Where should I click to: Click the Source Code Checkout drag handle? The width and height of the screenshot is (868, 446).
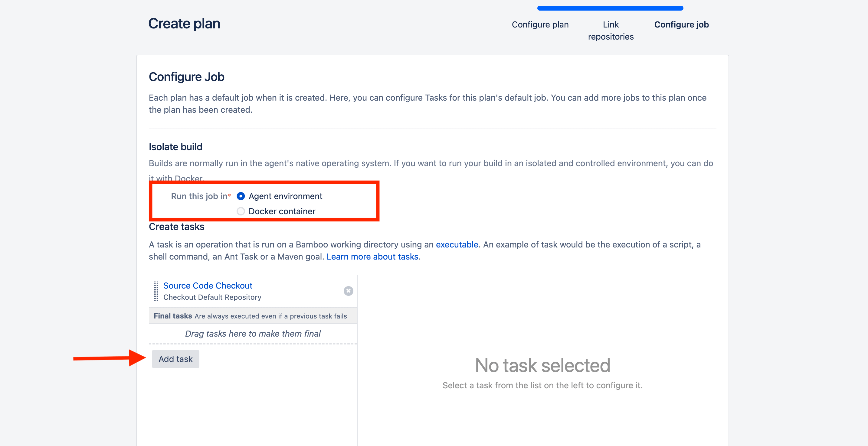(x=156, y=291)
